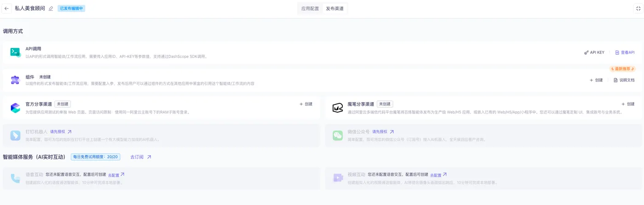Click the 组件 puzzle piece icon

click(x=16, y=80)
